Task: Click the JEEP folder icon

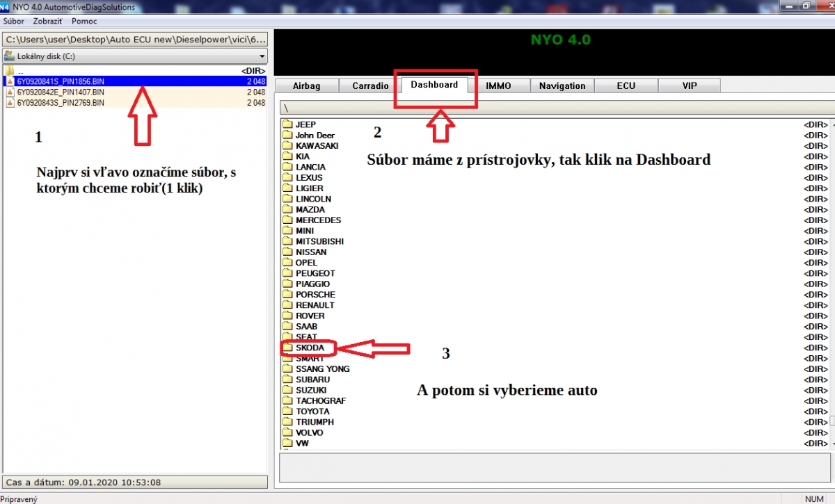Action: (287, 124)
